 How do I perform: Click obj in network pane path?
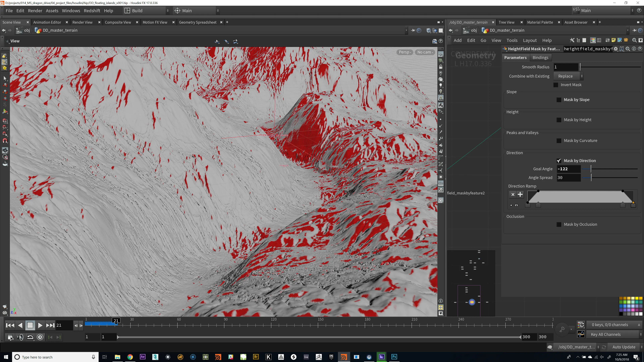[x=474, y=30]
